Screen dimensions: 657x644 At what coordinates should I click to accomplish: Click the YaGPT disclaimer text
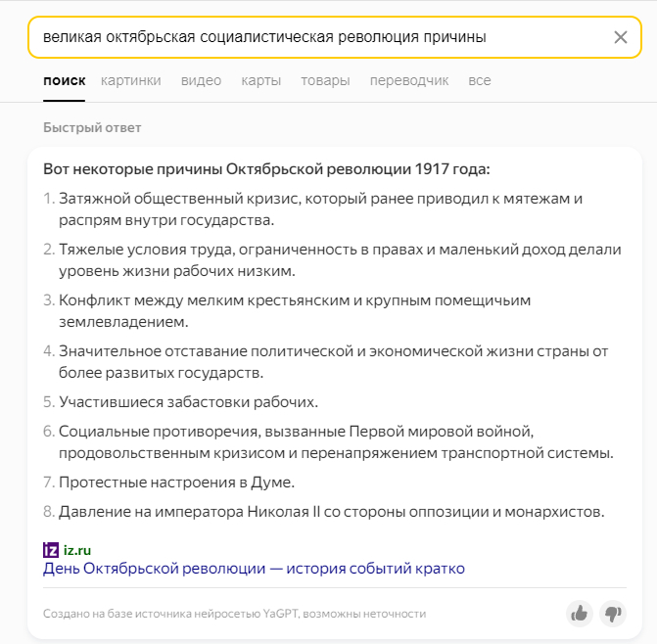tap(234, 614)
